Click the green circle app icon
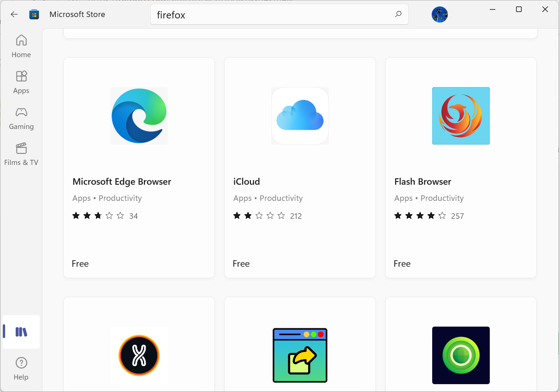 tap(461, 355)
